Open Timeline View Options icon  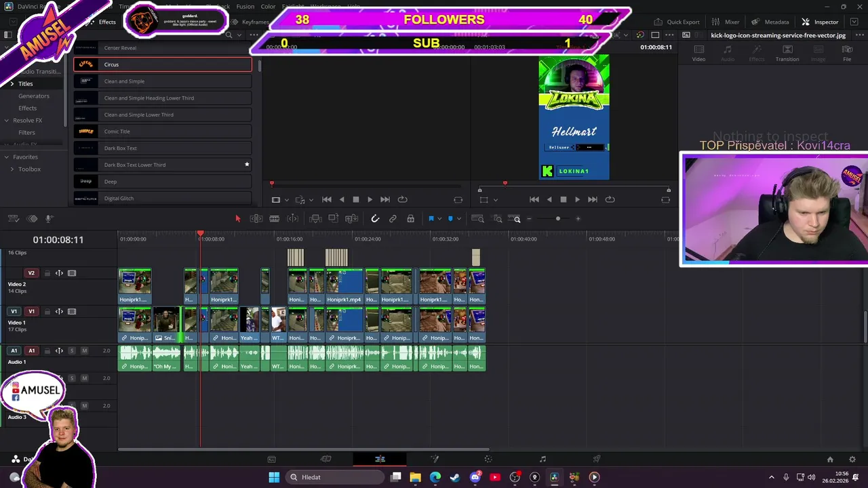[13, 218]
